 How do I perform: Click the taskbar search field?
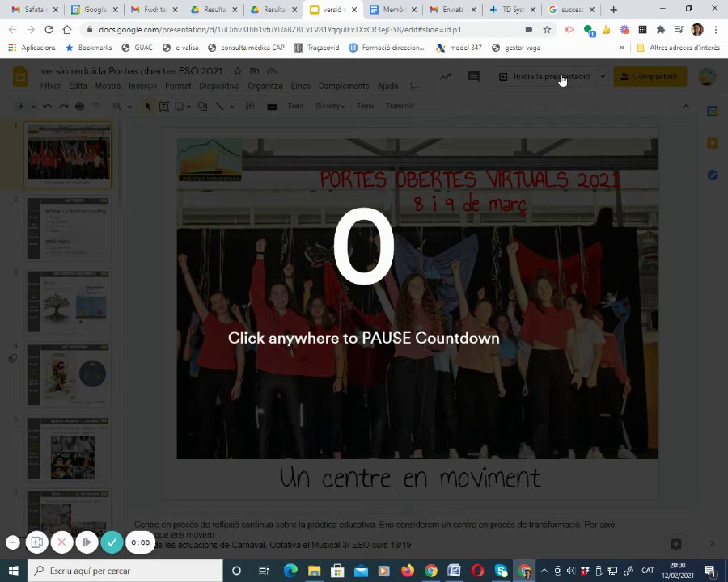125,571
